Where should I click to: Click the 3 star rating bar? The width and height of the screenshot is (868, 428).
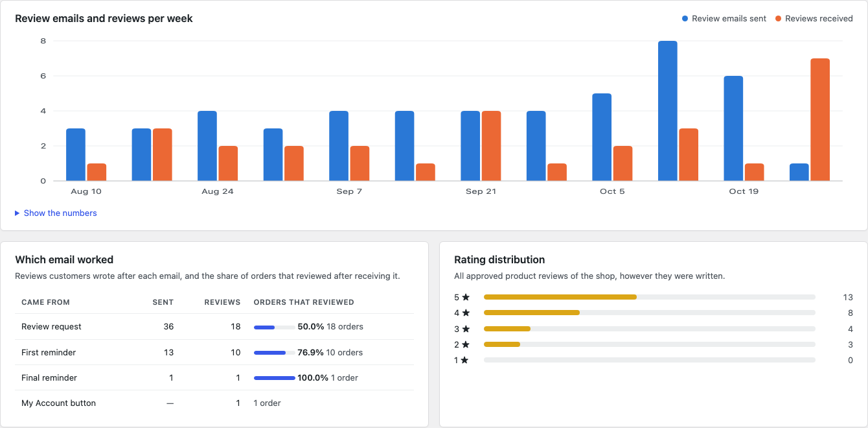pos(649,329)
